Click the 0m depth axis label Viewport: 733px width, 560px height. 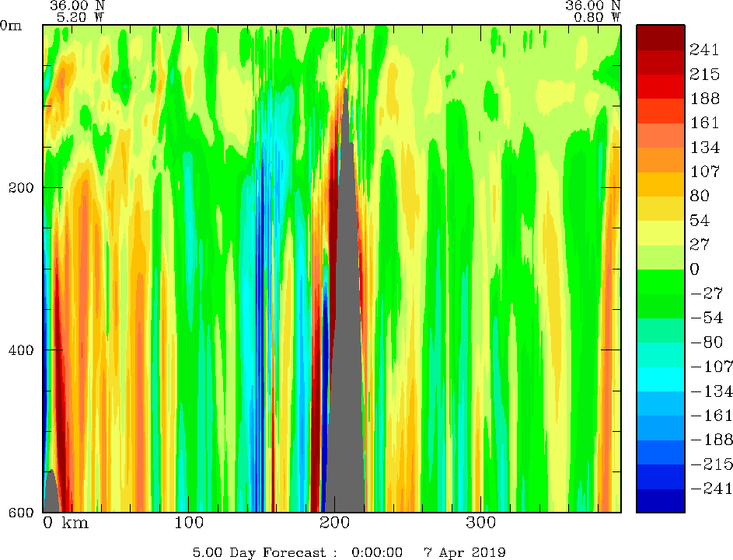tap(11, 25)
